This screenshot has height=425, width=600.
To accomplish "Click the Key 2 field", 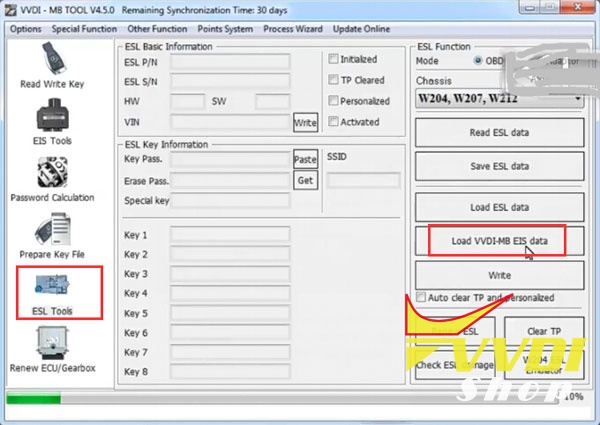I will coord(230,254).
